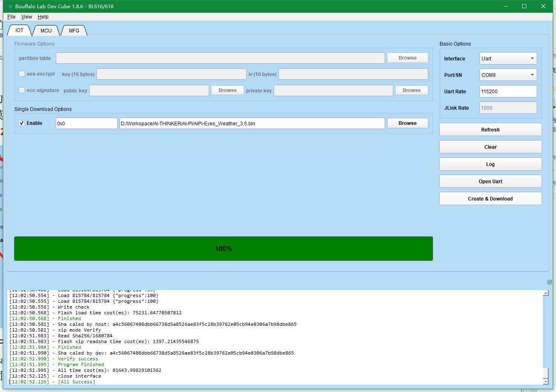Viewport: 556px width, 392px height.
Task: Click the iv (16 bytes) input field
Action: 353,74
